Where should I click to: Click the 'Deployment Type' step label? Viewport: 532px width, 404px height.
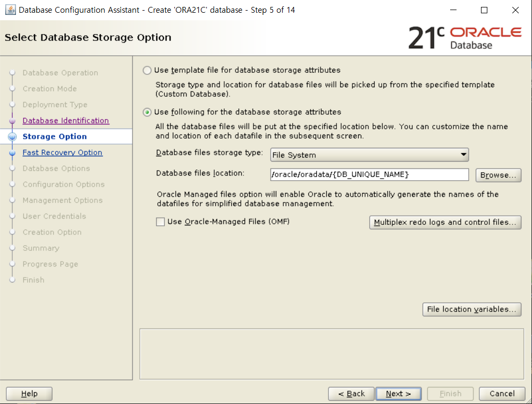tap(55, 105)
